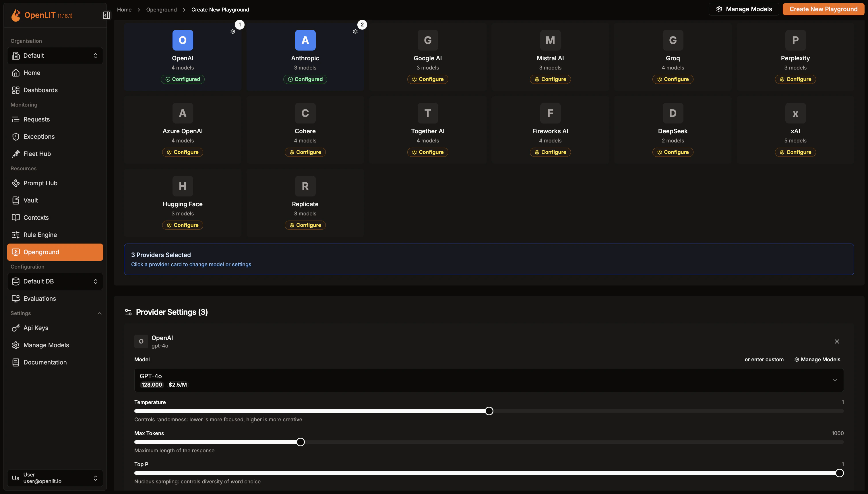
Task: Open Prompt Hub in the sidebar
Action: pos(40,183)
